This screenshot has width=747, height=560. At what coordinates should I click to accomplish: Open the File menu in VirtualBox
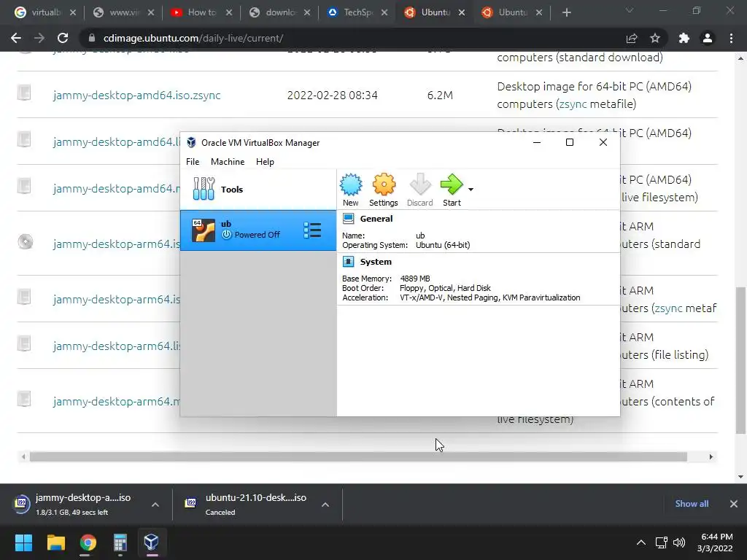pos(193,162)
